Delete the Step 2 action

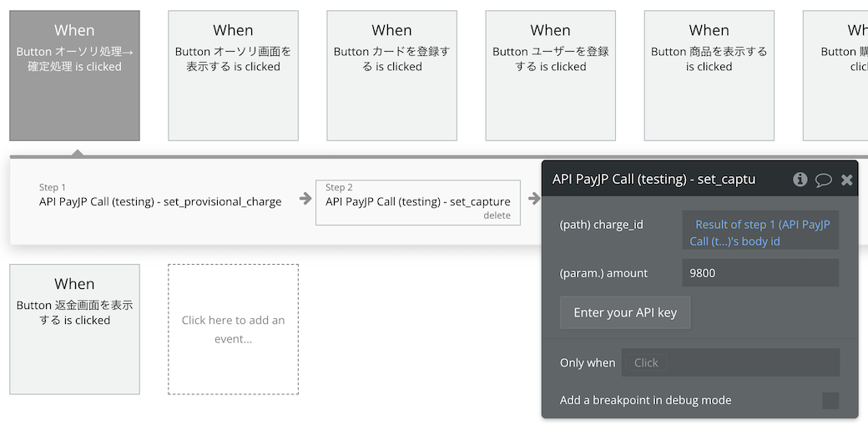(497, 216)
